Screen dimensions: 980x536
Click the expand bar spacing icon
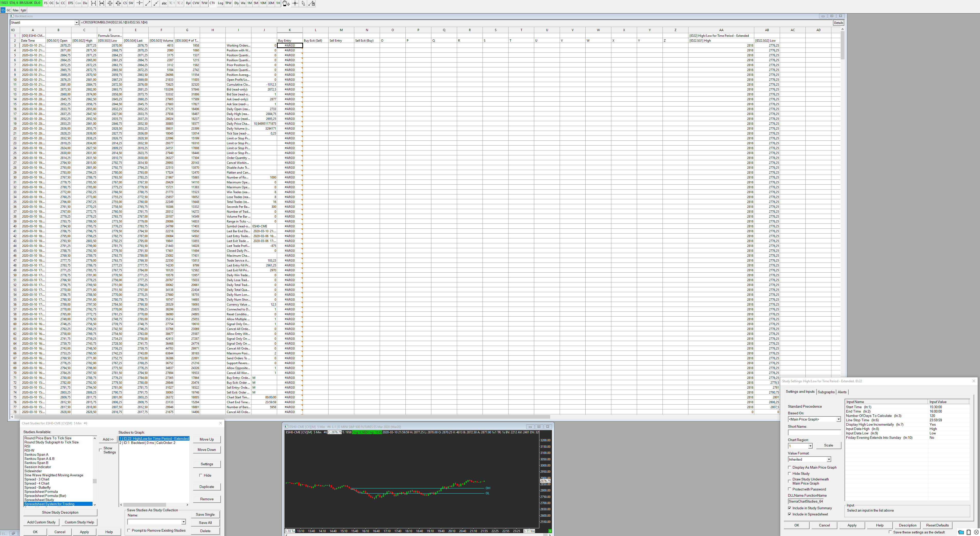point(94,3)
